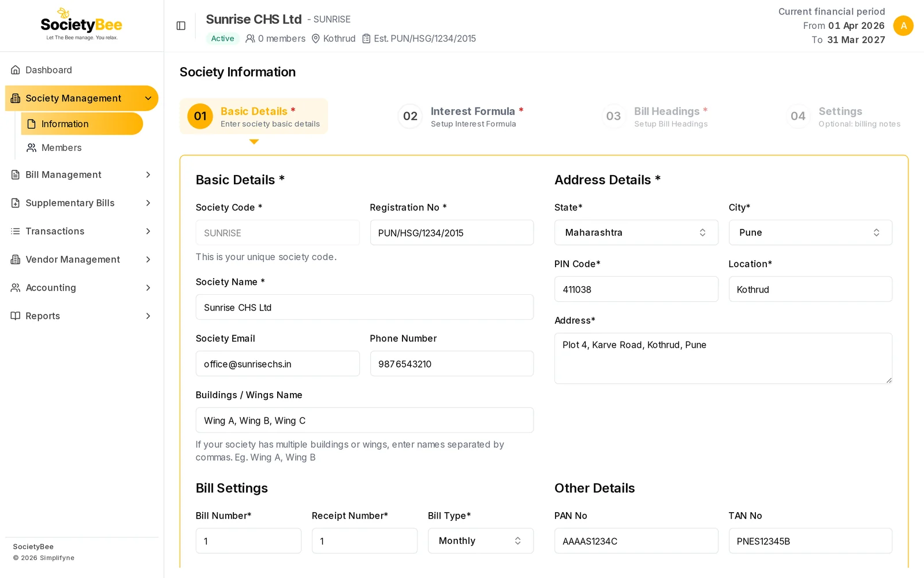Expand the Transactions chevron

click(148, 231)
